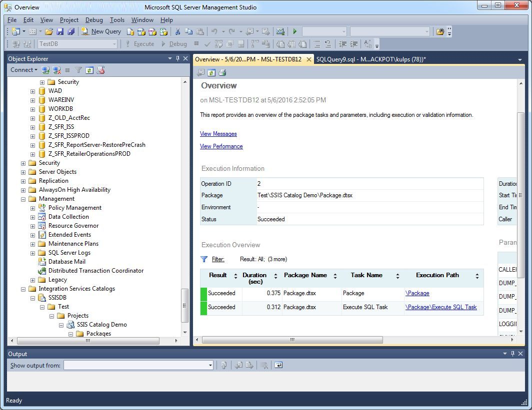Viewport: 532px width, 410px height.
Task: Refresh the Object Explorer tree
Action: click(89, 70)
